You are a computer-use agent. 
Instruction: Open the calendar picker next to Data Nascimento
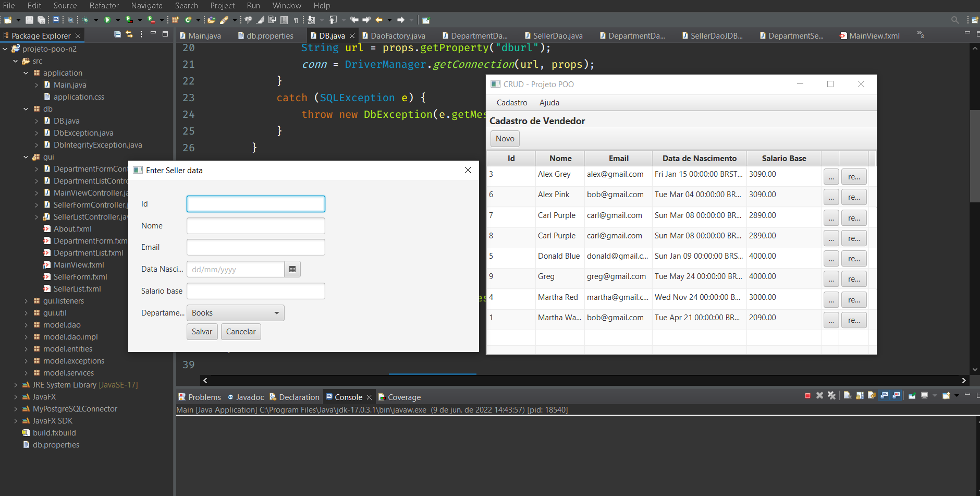[x=292, y=269]
